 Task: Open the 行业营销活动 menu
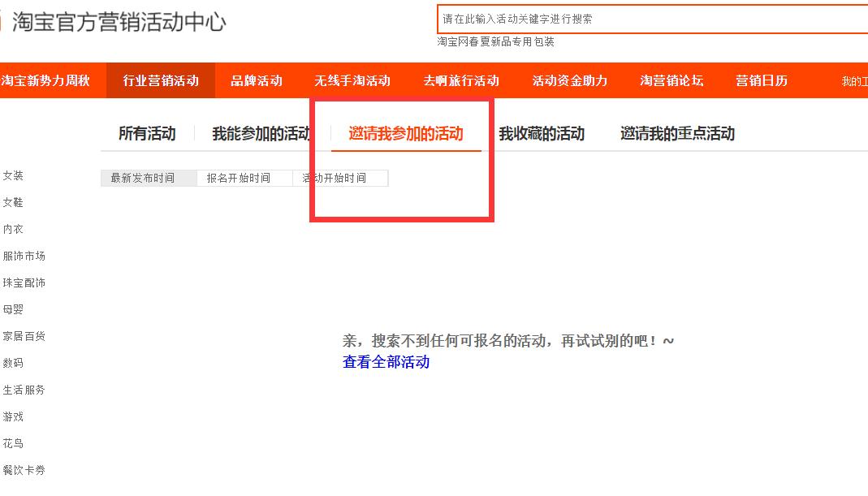click(160, 80)
